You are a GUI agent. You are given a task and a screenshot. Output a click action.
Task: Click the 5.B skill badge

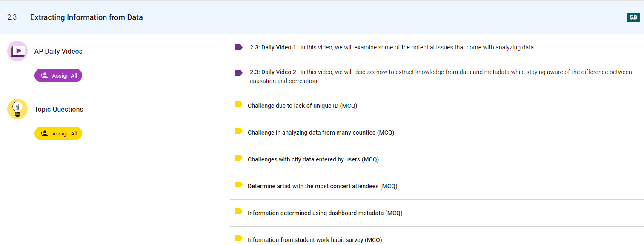[x=633, y=17]
